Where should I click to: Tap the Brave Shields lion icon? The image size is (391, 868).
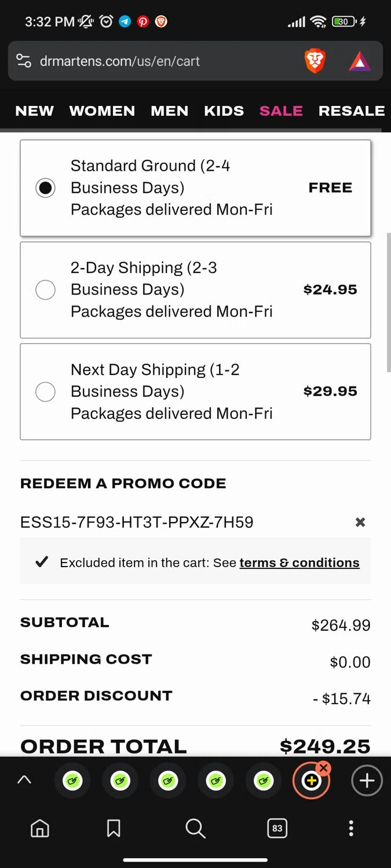pos(315,61)
